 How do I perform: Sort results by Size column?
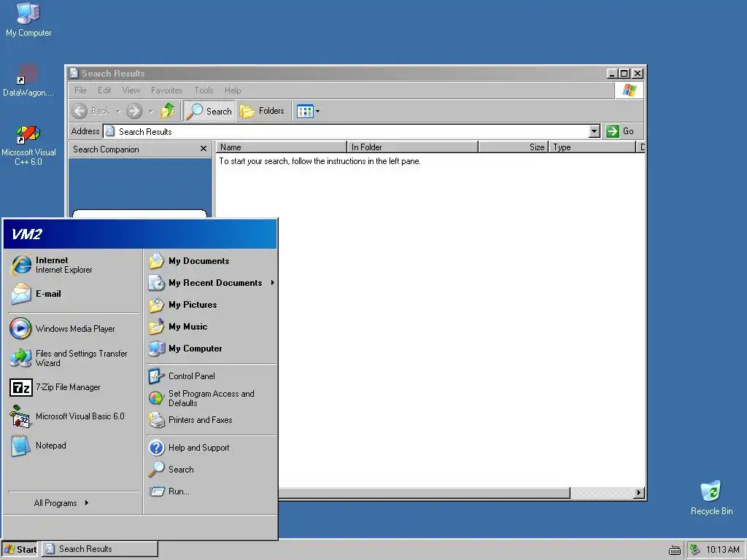coord(514,147)
